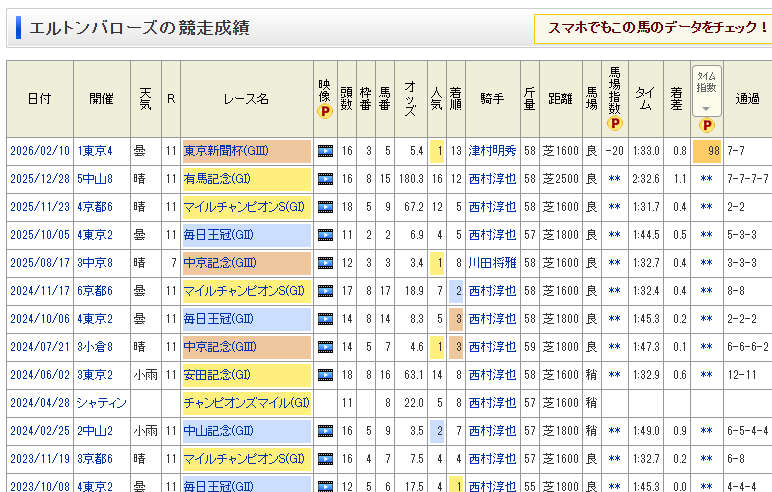Play race video for 東京新聞杯 row

pos(325,151)
